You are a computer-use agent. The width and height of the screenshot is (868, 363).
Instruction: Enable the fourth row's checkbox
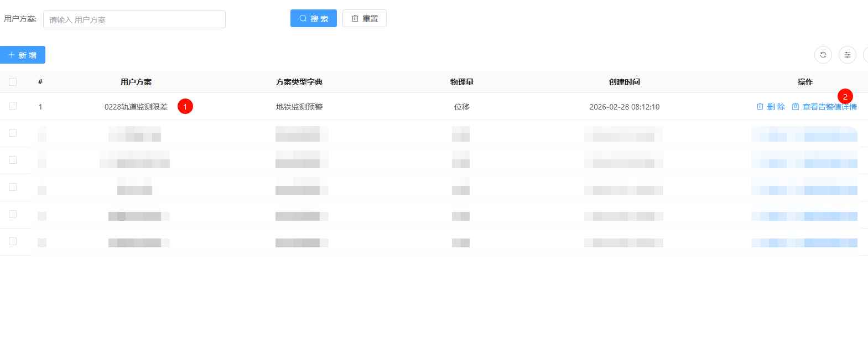[x=13, y=187]
